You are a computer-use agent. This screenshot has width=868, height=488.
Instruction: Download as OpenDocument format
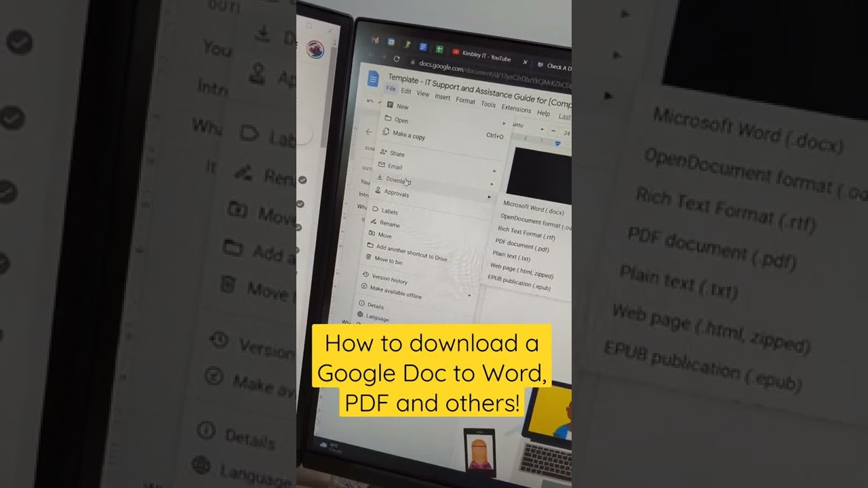[535, 222]
